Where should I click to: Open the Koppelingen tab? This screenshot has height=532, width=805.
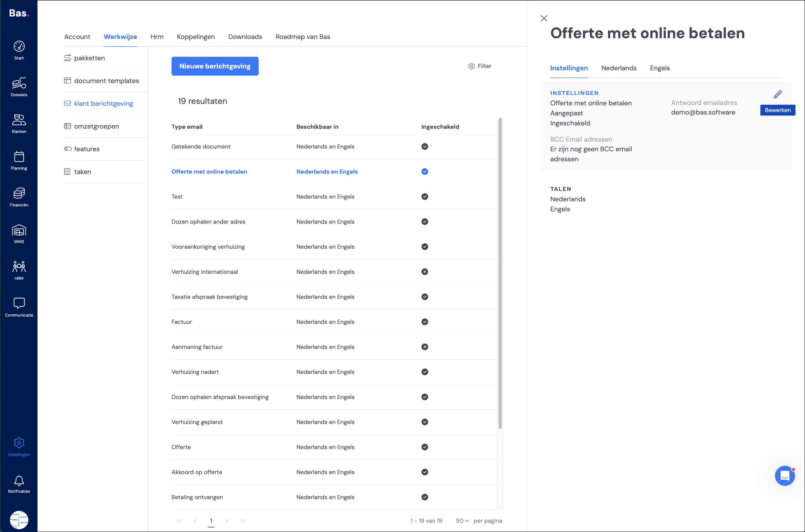tap(196, 37)
